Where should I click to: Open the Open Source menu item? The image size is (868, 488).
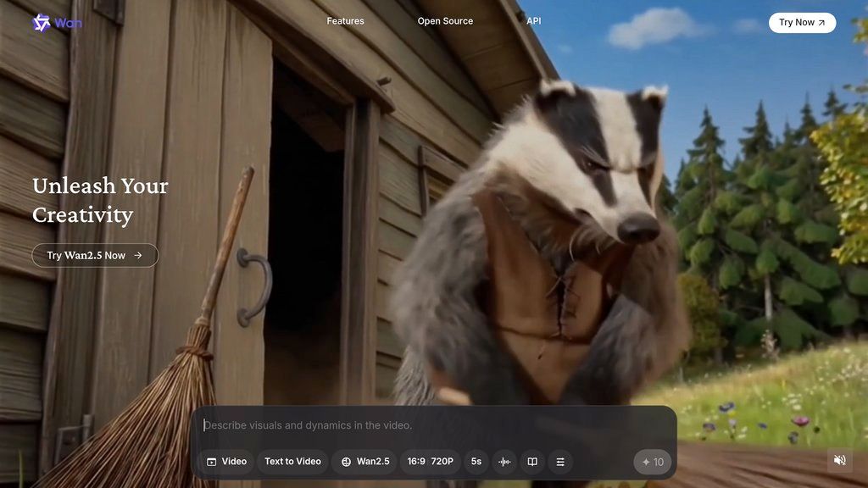click(445, 21)
